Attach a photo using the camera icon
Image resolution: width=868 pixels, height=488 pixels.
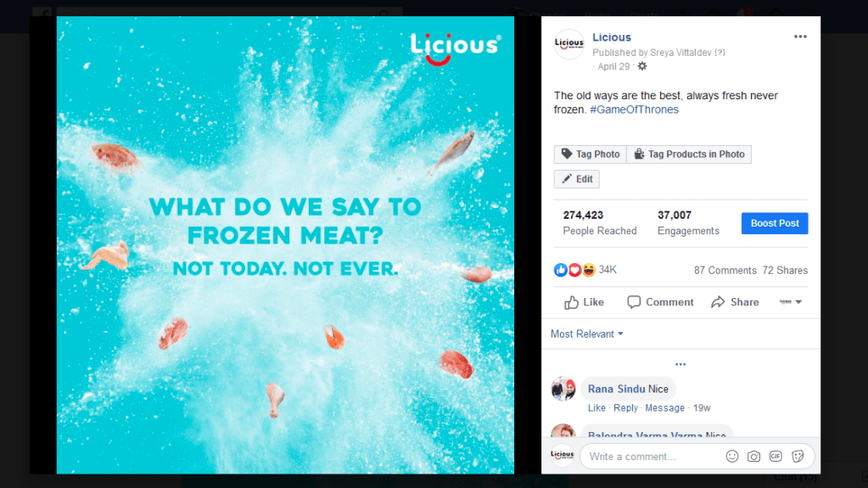point(753,457)
